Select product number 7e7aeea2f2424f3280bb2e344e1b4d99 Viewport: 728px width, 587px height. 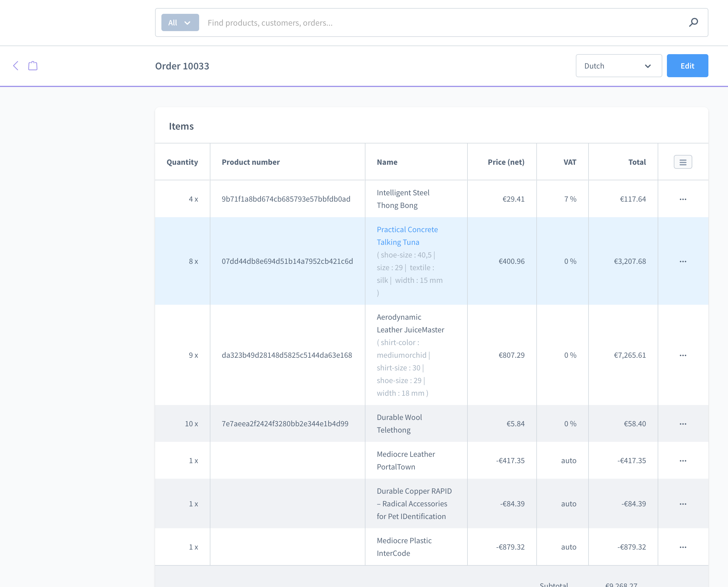point(285,424)
